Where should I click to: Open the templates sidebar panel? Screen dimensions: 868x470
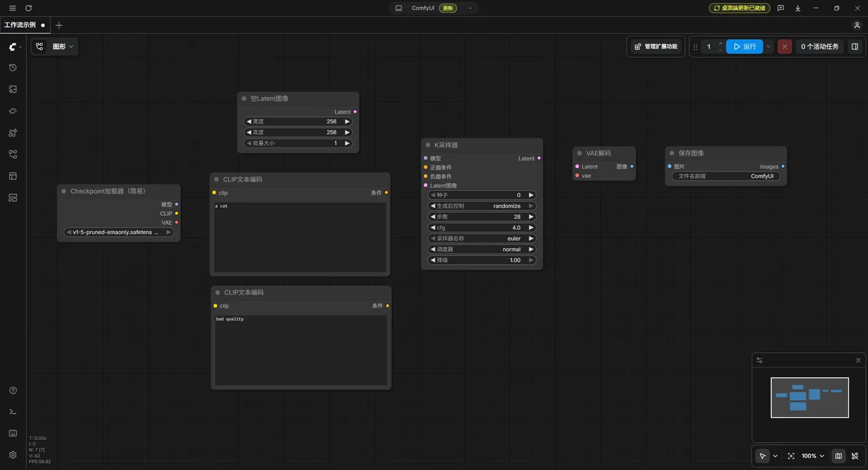point(13,176)
